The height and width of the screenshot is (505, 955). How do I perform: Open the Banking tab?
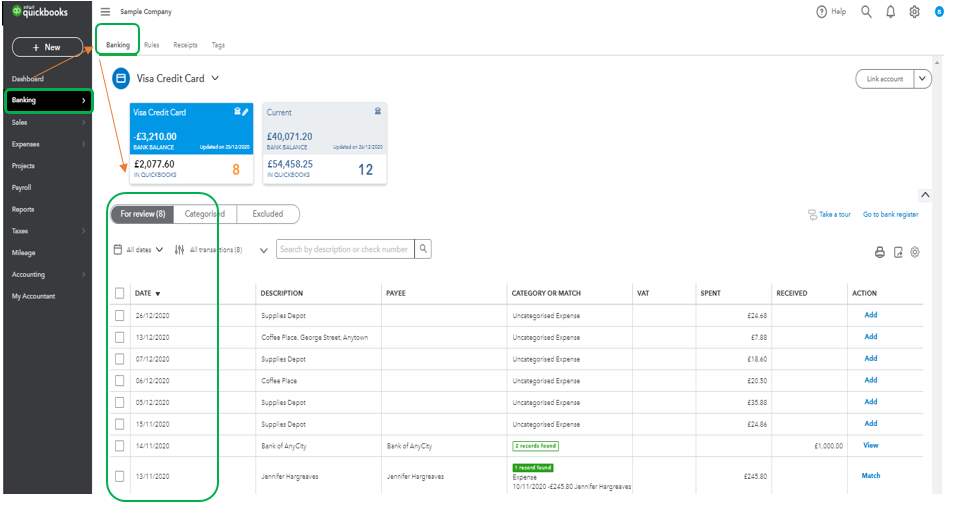(118, 45)
